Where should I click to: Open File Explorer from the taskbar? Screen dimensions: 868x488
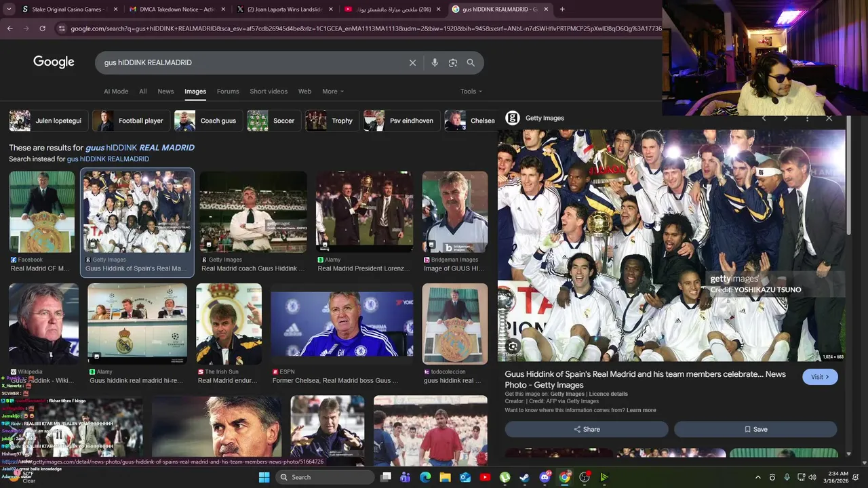[445, 477]
